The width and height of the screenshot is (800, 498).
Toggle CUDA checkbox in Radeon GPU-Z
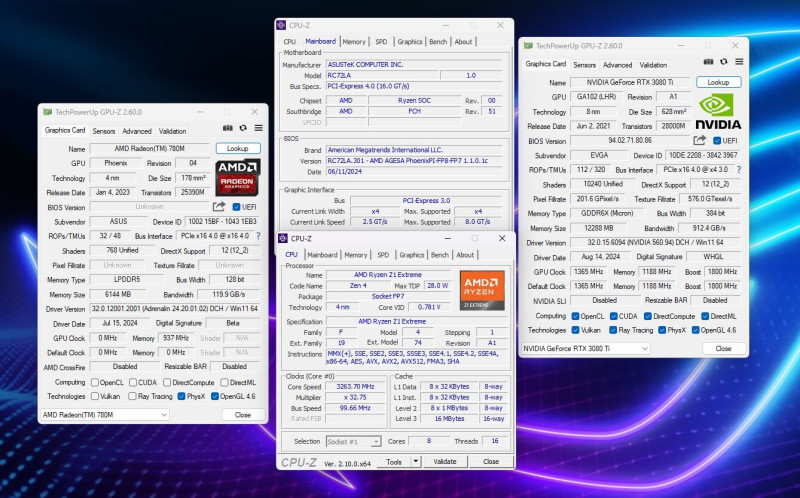[x=133, y=382]
